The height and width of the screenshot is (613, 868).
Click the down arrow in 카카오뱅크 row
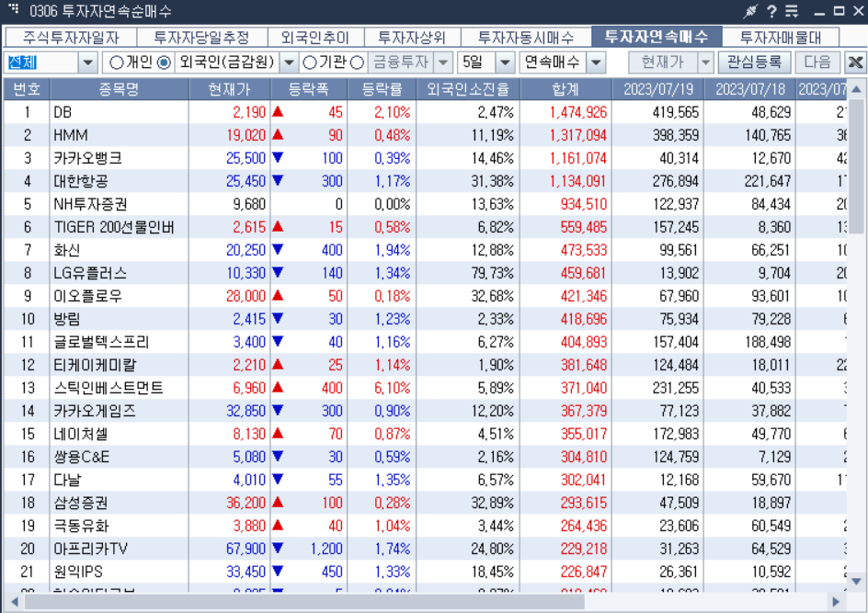click(x=278, y=158)
